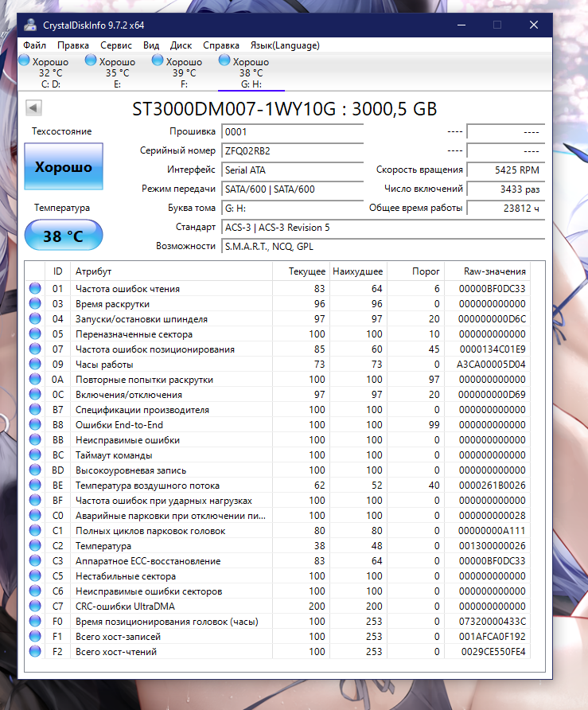Click status orb for attribute C2 temperature

click(x=35, y=545)
